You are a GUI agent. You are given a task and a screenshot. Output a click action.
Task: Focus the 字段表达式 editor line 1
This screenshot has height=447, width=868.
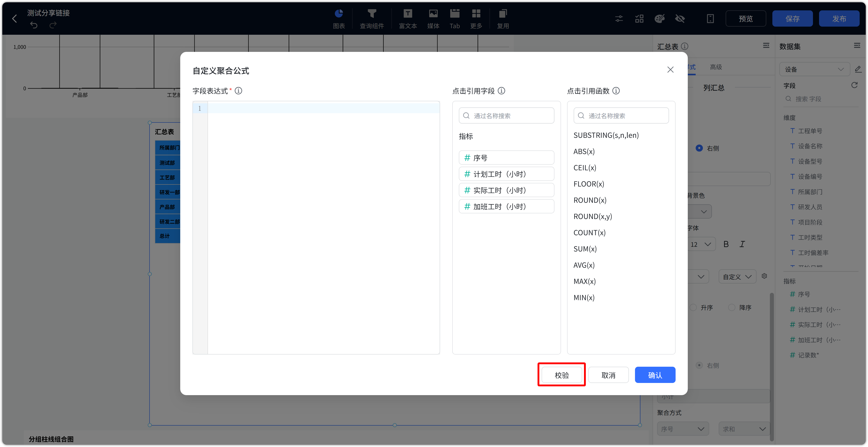tap(323, 108)
